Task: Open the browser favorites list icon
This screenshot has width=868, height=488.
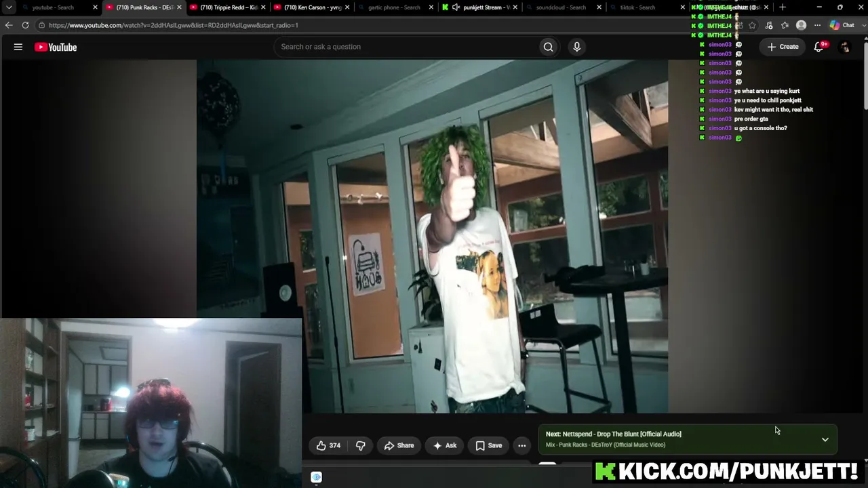Action: (785, 25)
